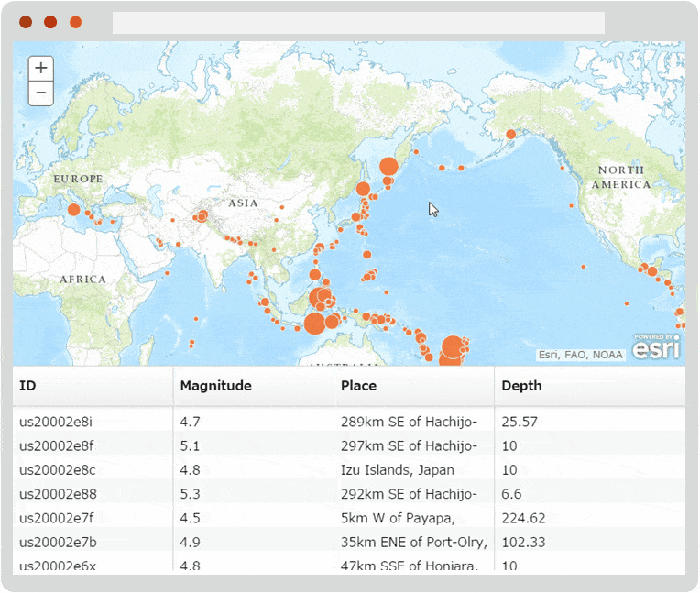Click magnitude value 4.7

191,422
